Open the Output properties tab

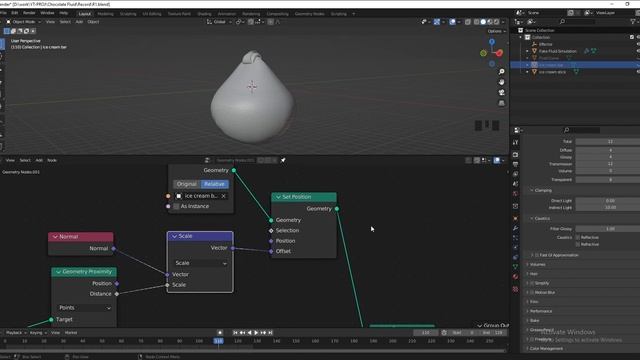point(516,164)
